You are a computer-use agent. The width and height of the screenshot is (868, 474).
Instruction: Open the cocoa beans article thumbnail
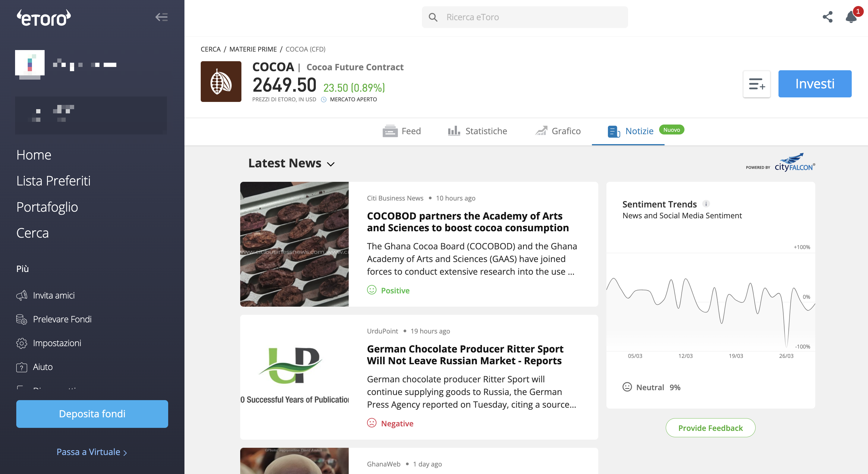pyautogui.click(x=294, y=244)
